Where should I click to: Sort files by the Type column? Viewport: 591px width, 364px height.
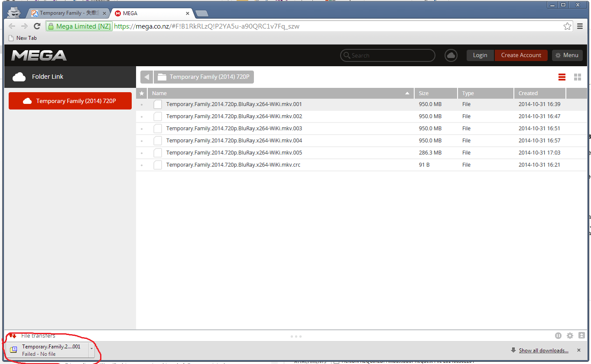(x=486, y=93)
